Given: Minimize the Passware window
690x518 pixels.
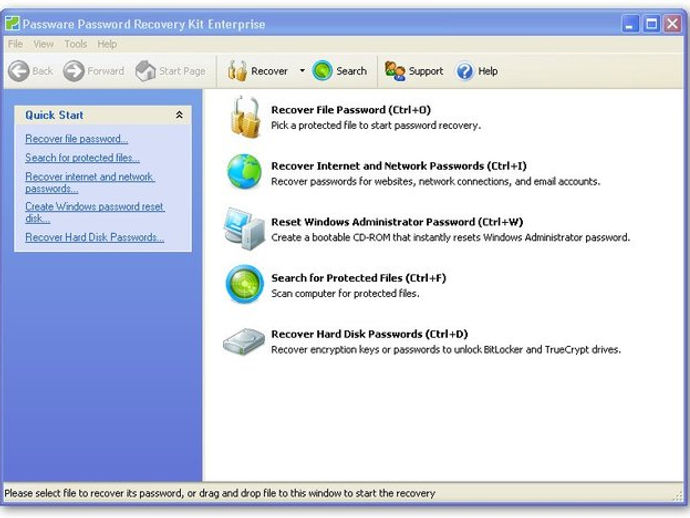Looking at the screenshot, I should point(630,23).
